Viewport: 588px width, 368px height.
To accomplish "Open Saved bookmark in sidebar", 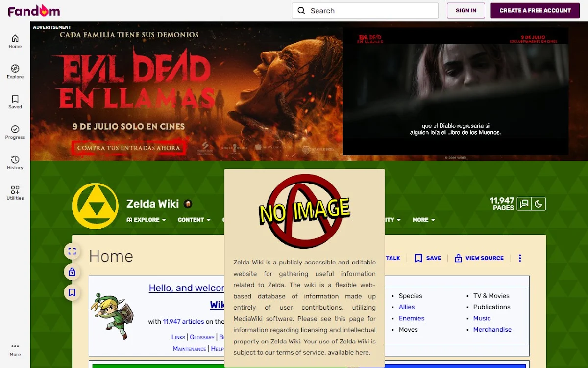I will click(x=15, y=102).
